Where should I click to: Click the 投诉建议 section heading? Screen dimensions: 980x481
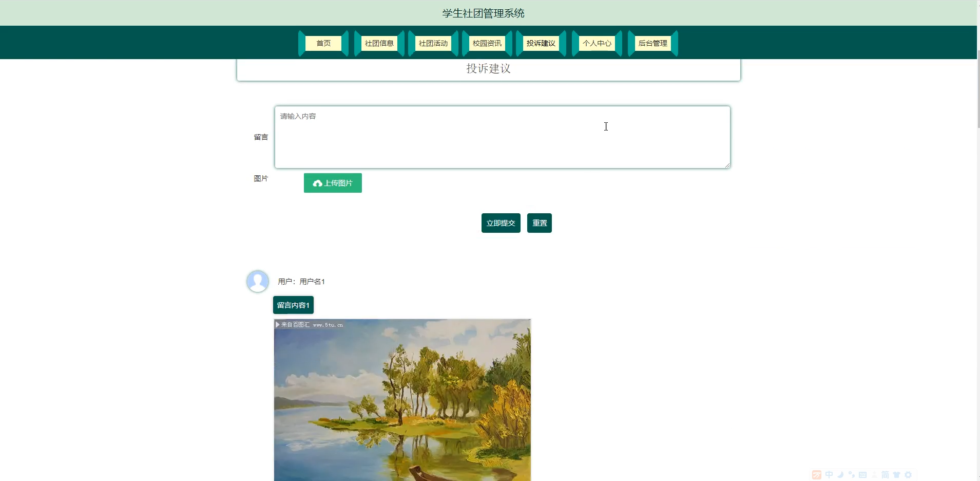pyautogui.click(x=488, y=69)
